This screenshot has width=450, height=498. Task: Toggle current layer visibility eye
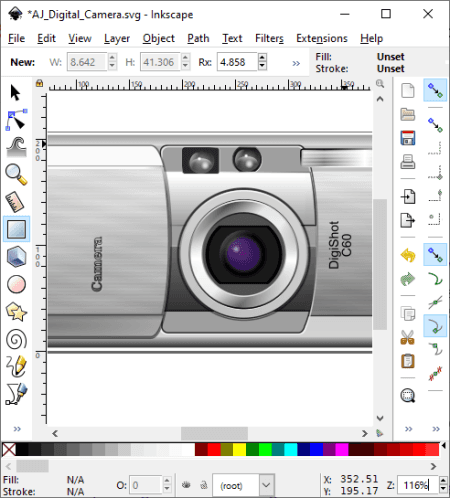[x=186, y=485]
